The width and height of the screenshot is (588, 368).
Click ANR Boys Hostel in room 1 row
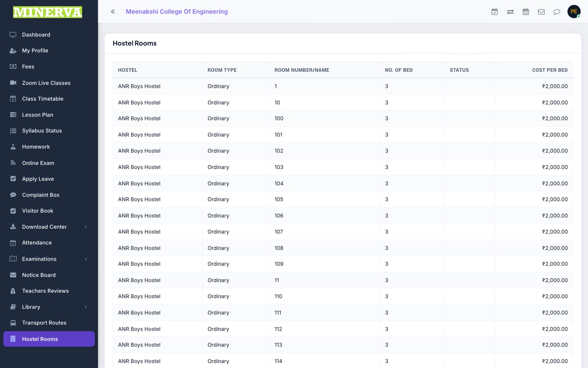tap(139, 86)
